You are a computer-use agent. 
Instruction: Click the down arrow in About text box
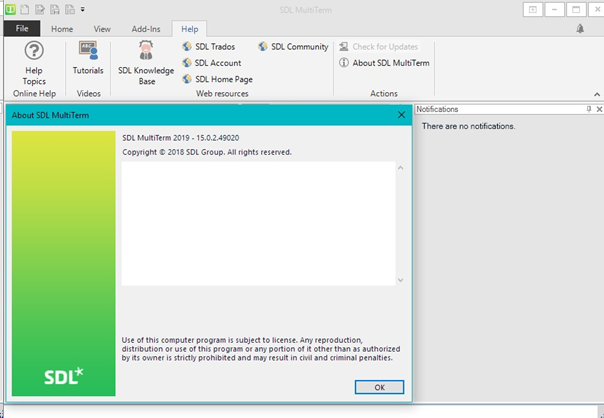(401, 280)
